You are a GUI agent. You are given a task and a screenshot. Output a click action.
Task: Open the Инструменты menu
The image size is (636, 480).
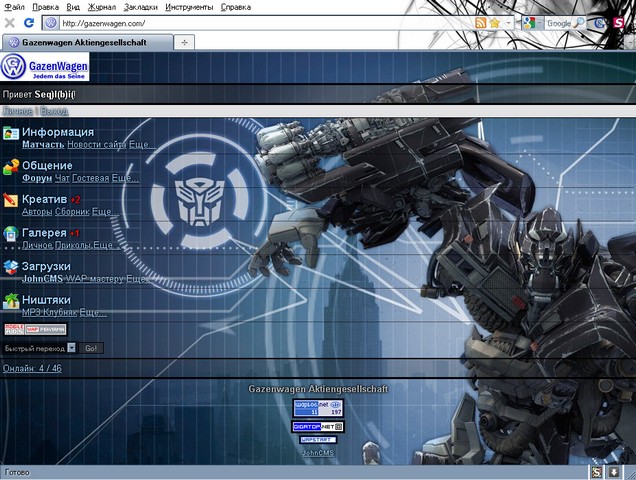[x=189, y=7]
